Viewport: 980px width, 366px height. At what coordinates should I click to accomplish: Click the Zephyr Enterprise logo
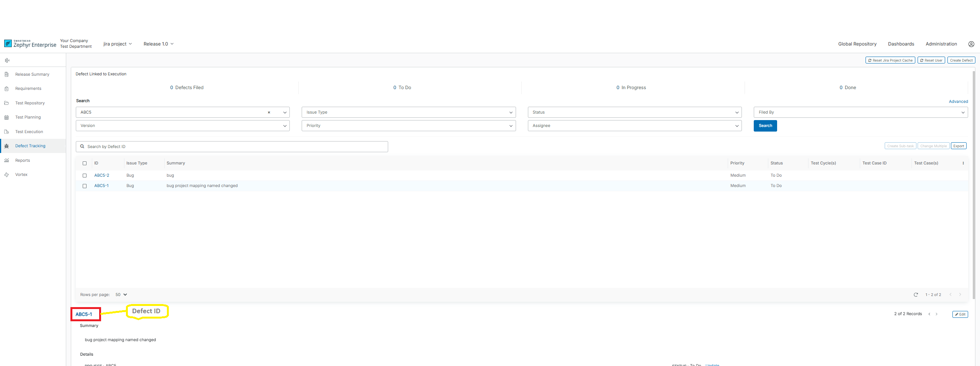pos(30,44)
